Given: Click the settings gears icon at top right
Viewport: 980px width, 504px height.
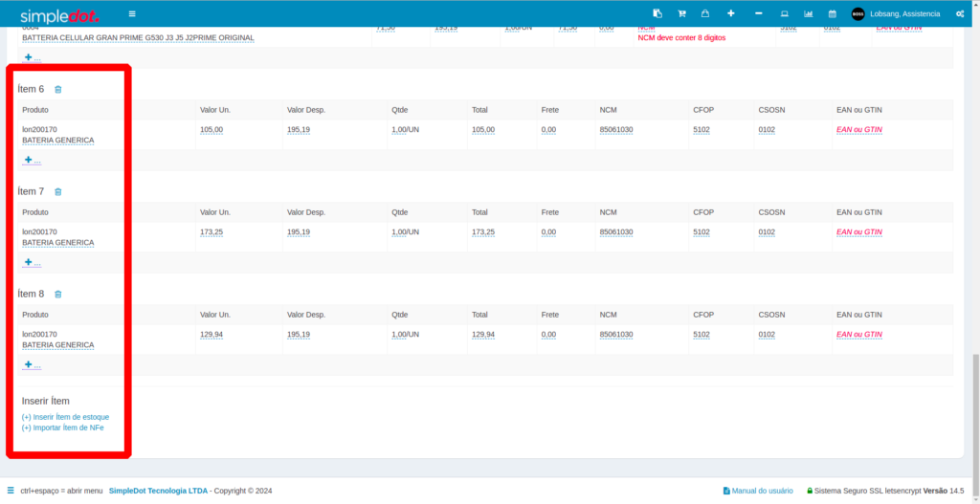Looking at the screenshot, I should [960, 13].
